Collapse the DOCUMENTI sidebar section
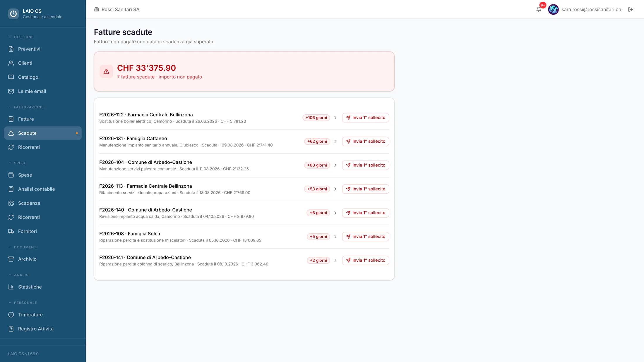The image size is (644, 362). (x=23, y=247)
